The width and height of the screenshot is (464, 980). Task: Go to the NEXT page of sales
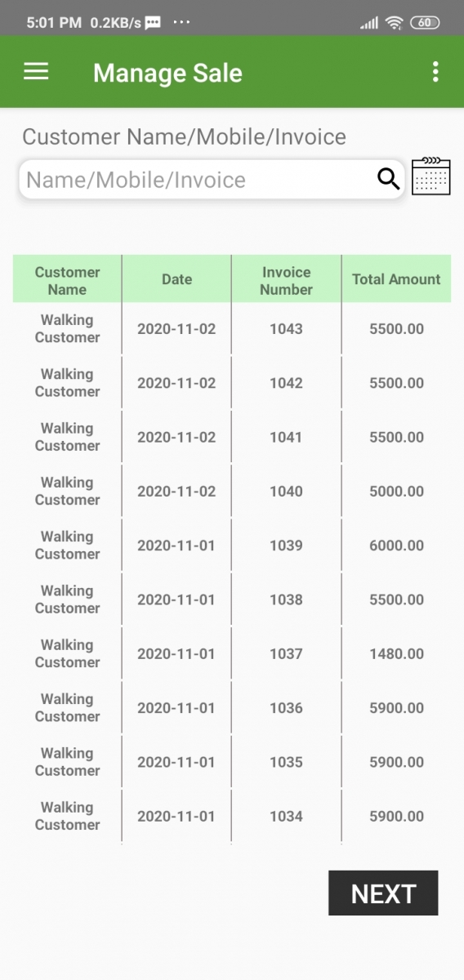(383, 893)
